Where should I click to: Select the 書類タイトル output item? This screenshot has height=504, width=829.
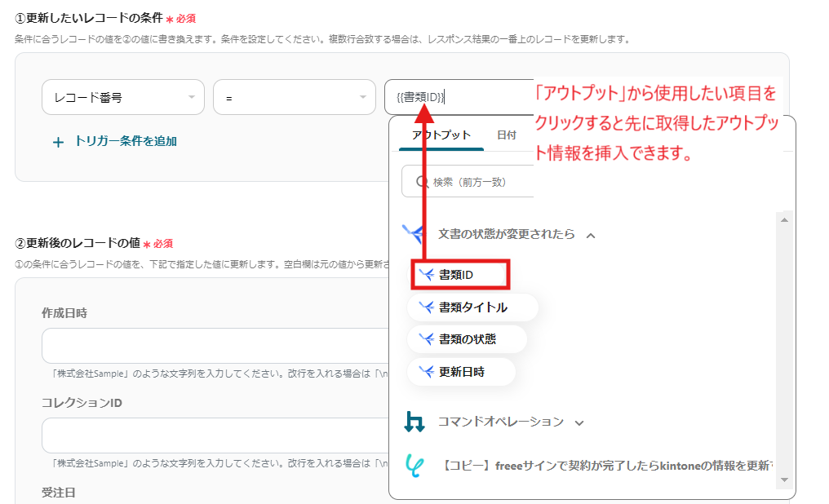click(x=472, y=307)
